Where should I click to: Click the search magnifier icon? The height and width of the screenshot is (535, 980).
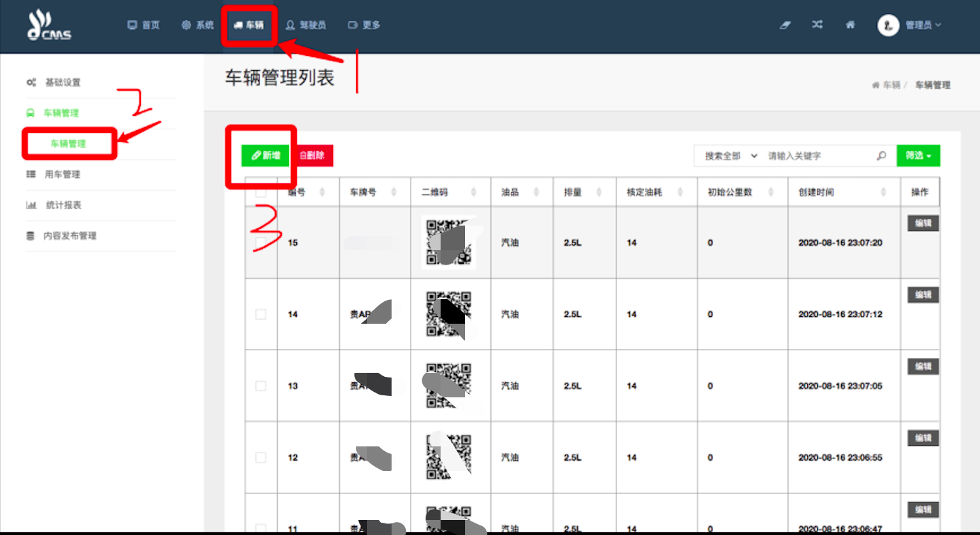(881, 156)
